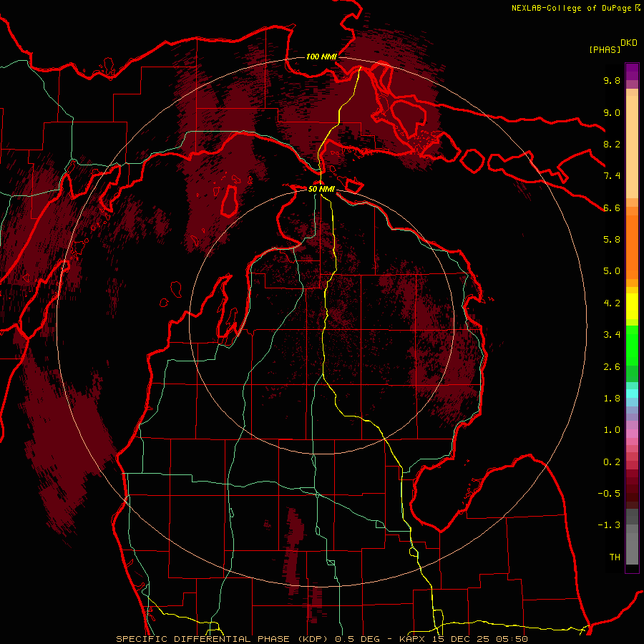Click the 4.2 legend value
This screenshot has width=644, height=644.
click(612, 303)
